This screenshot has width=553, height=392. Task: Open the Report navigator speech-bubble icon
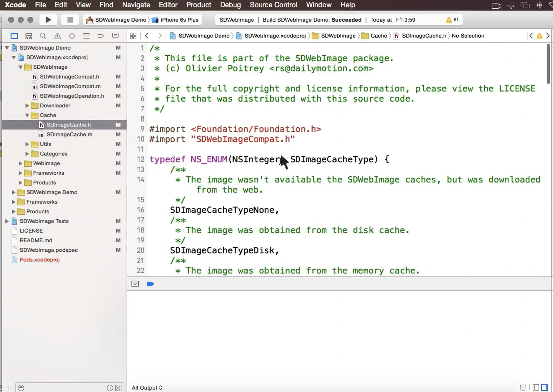115,36
